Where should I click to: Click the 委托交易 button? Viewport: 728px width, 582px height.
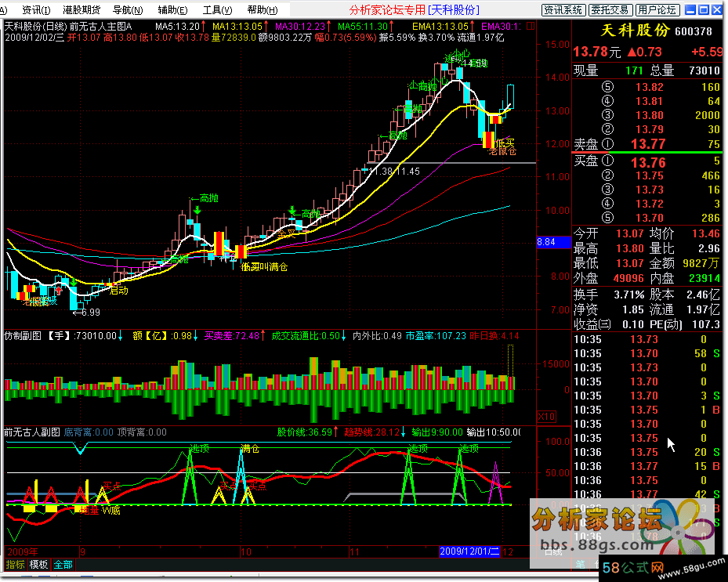(x=610, y=9)
